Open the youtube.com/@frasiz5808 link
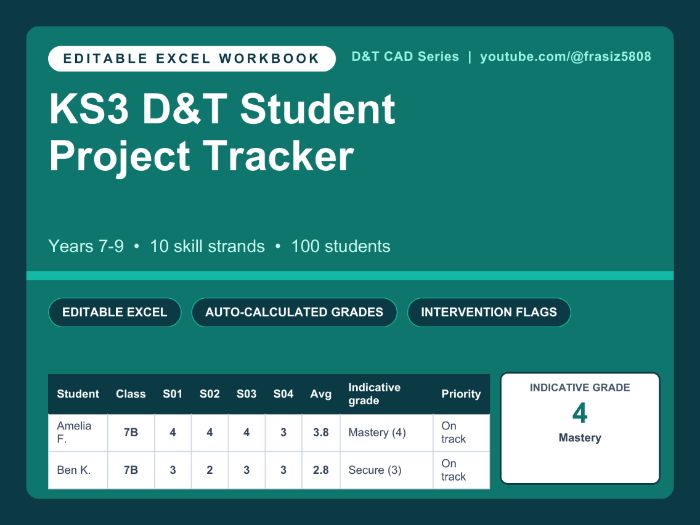The height and width of the screenshot is (525, 700). pos(565,57)
